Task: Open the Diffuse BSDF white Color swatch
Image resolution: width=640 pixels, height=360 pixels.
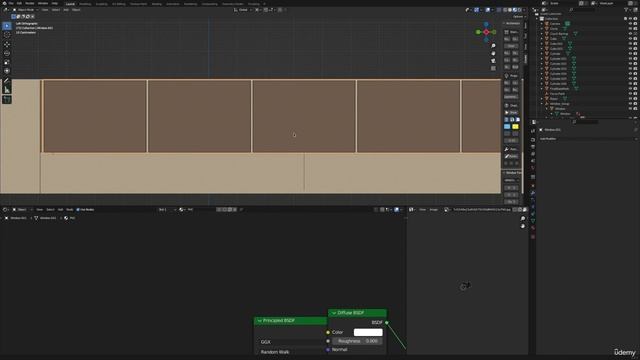Action: click(x=368, y=332)
